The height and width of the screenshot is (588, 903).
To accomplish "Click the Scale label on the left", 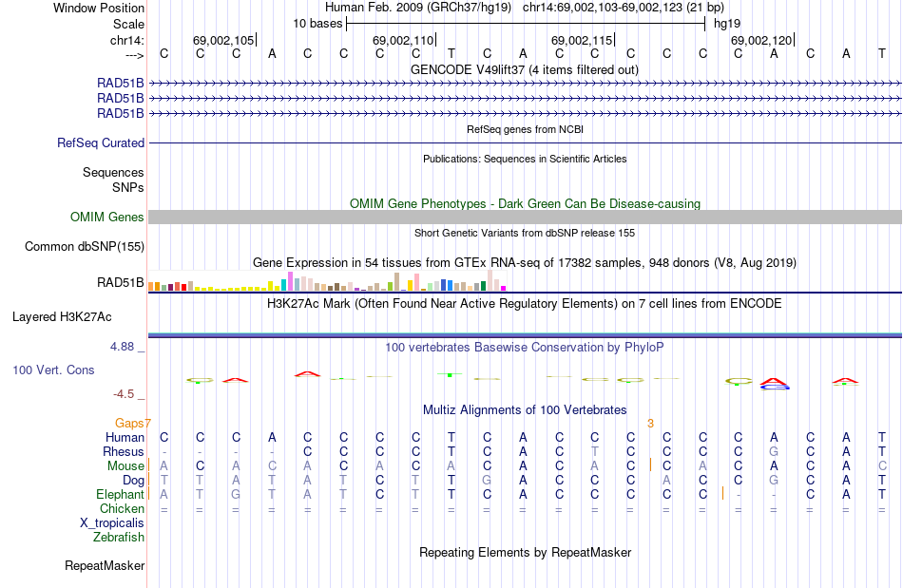I will click(128, 24).
